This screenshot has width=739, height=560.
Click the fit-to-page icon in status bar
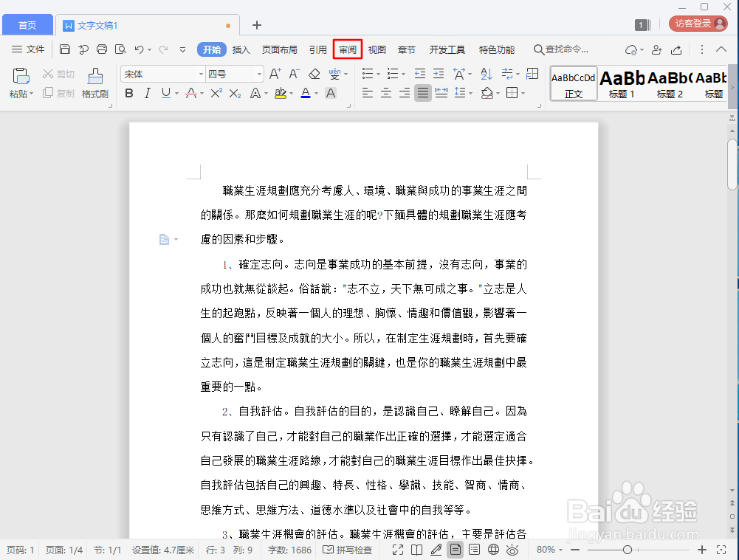721,550
